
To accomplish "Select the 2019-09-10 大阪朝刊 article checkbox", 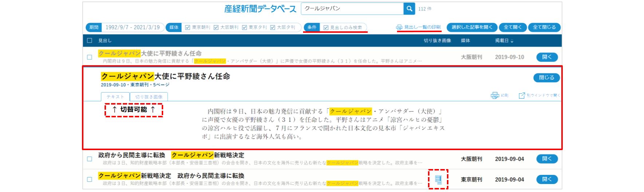I will pos(90,57).
